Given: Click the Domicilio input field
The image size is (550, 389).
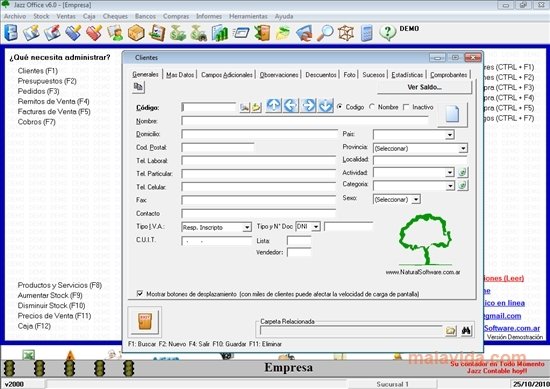Looking at the screenshot, I should (x=259, y=134).
